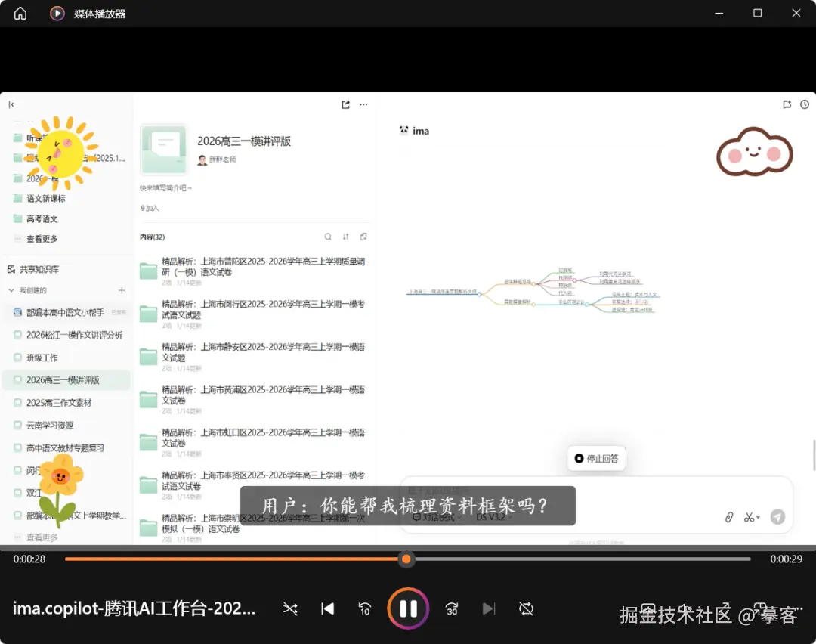Open the 高考语文 folder
The image size is (816, 644).
click(42, 218)
